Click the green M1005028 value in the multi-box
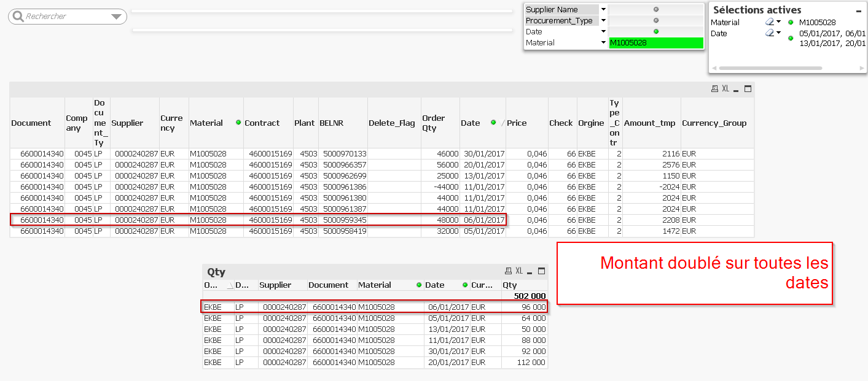Image resolution: width=868 pixels, height=381 pixels. pyautogui.click(x=655, y=43)
